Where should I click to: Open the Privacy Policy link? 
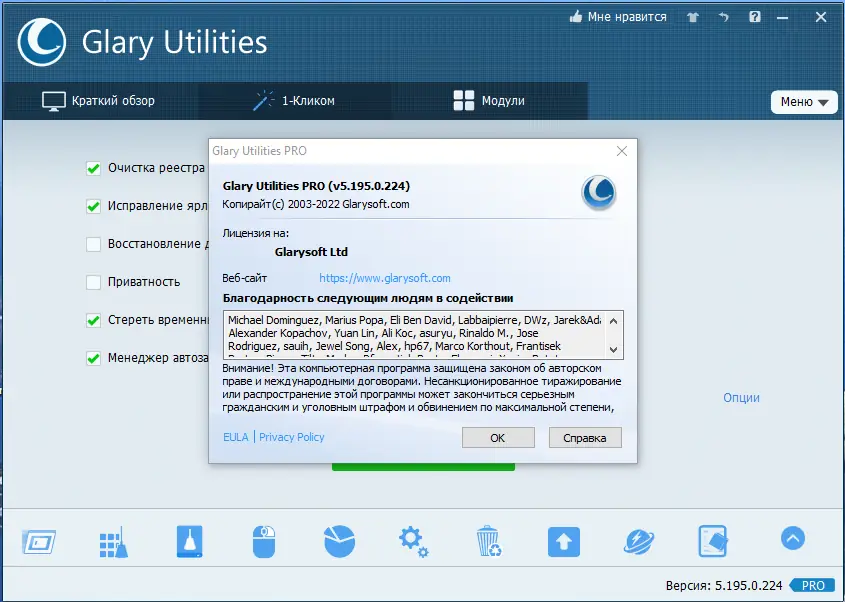[x=292, y=437]
